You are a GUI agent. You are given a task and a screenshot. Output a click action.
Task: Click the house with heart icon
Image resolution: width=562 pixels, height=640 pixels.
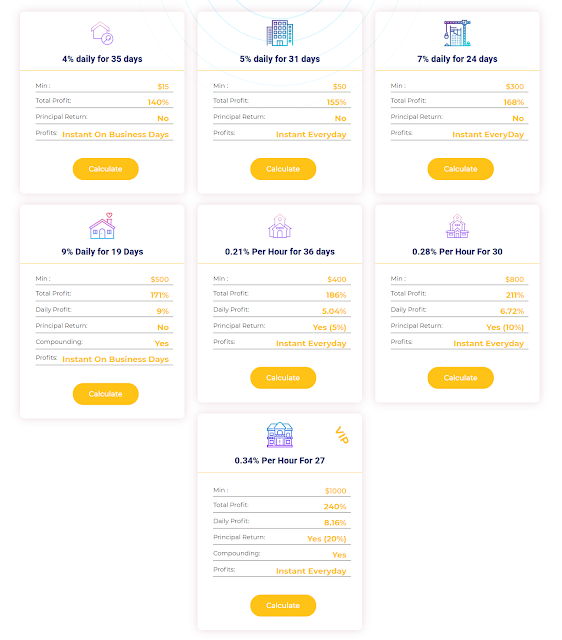[102, 226]
